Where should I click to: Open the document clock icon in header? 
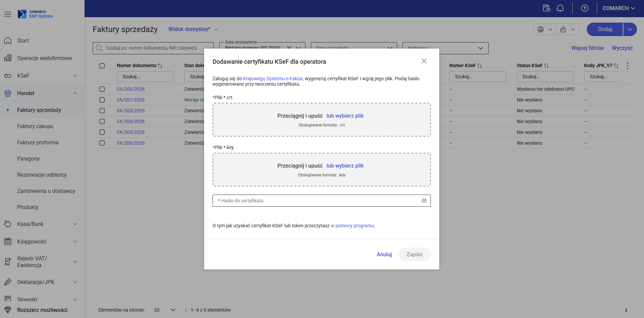(x=546, y=8)
